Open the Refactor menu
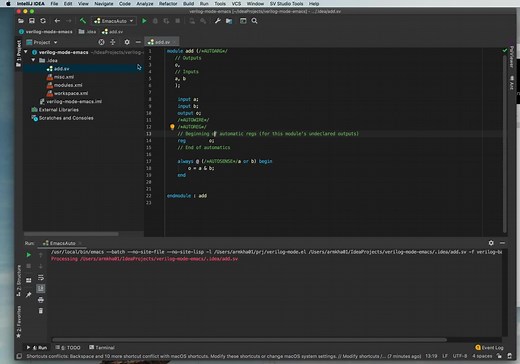Viewport: 520px width, 364px height. pos(168,4)
